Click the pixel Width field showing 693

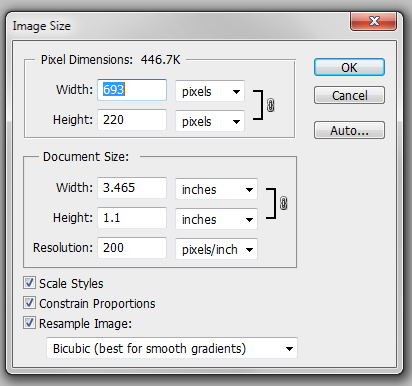[x=132, y=90]
